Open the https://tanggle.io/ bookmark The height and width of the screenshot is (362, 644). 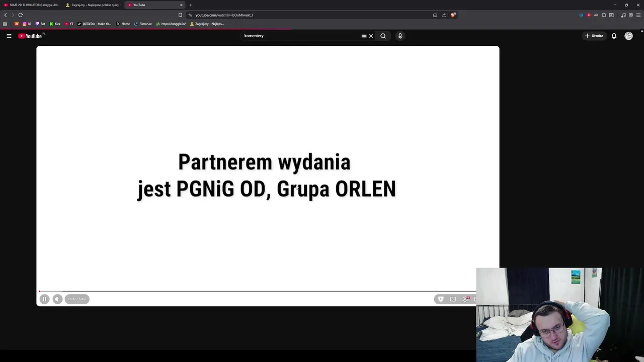click(171, 24)
